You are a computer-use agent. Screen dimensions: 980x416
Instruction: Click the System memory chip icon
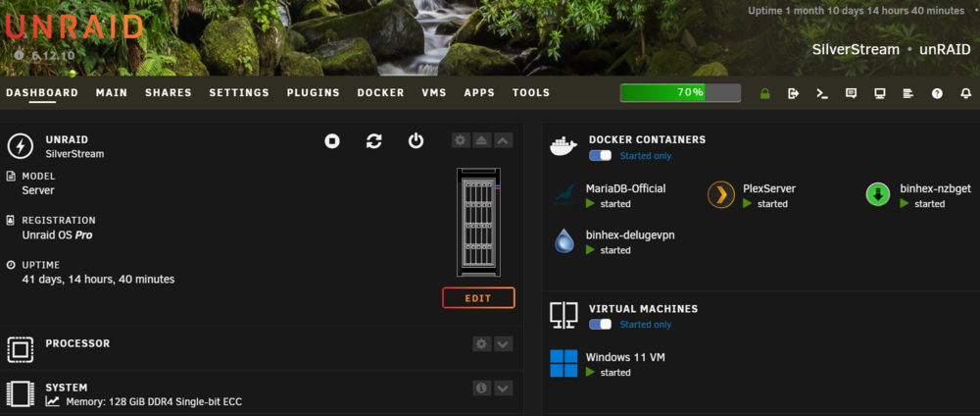(20, 393)
